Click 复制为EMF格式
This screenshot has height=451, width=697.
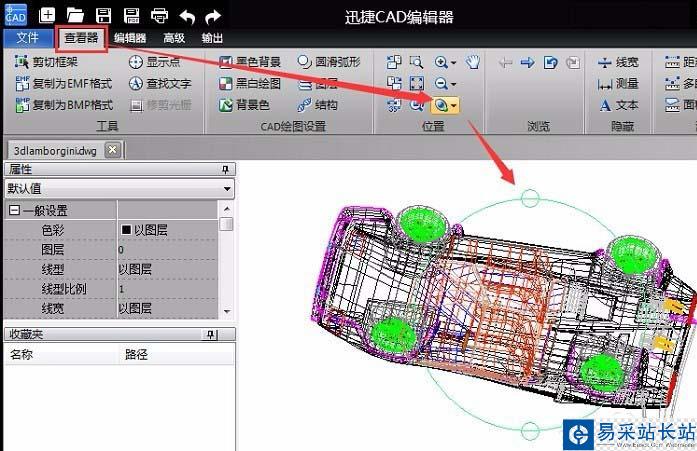64,84
